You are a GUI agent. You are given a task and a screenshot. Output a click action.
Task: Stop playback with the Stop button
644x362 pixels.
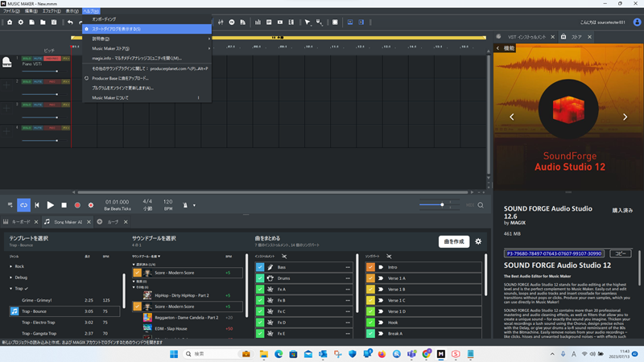point(64,205)
